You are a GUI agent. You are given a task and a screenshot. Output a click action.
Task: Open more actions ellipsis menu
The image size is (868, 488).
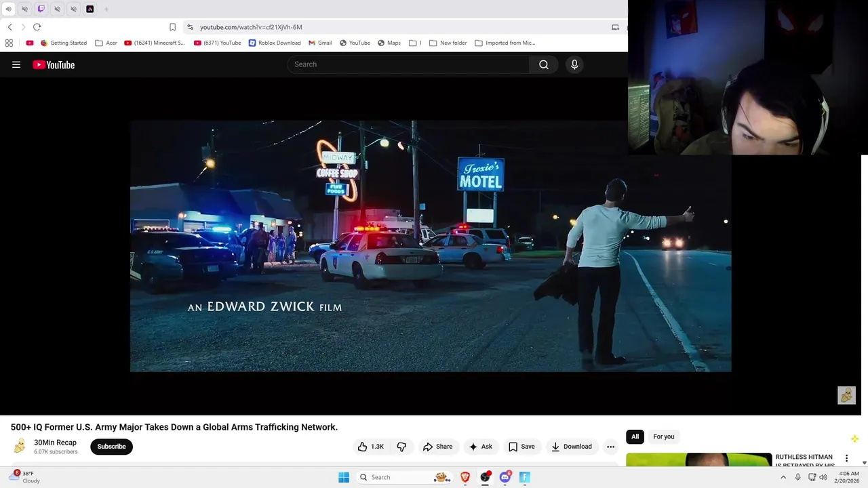click(x=610, y=447)
